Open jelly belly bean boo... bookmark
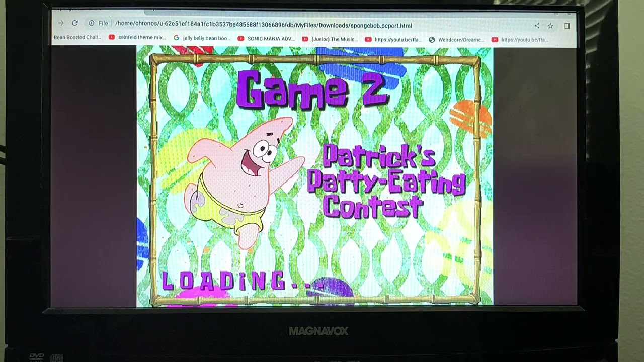Screen dimensions: 644x362 click(202, 38)
